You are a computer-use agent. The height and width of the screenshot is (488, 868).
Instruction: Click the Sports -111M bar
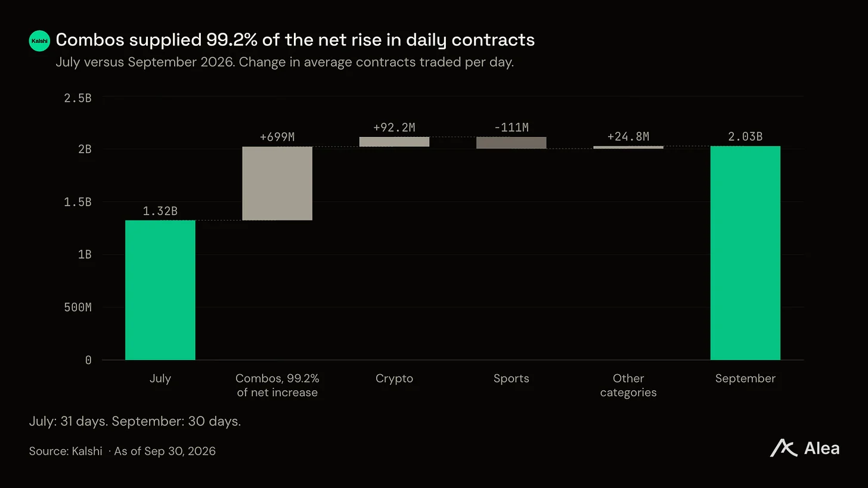[511, 143]
